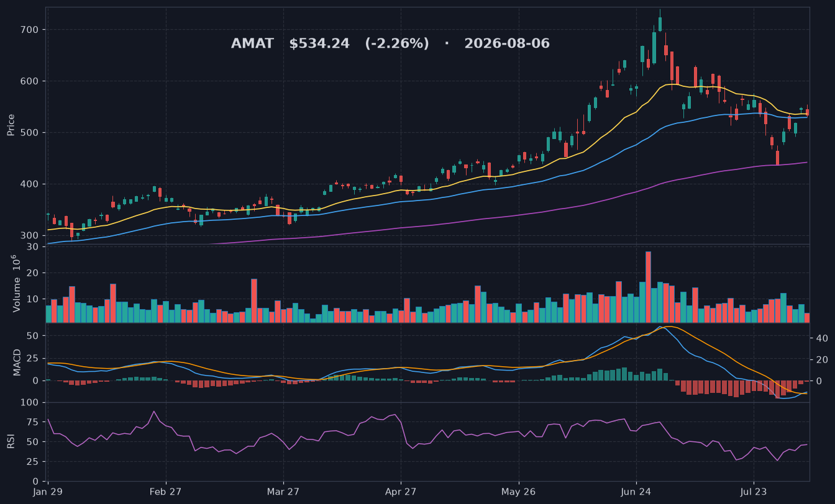The height and width of the screenshot is (504, 835).
Task: Click the Jan 29 date label
Action: [48, 492]
